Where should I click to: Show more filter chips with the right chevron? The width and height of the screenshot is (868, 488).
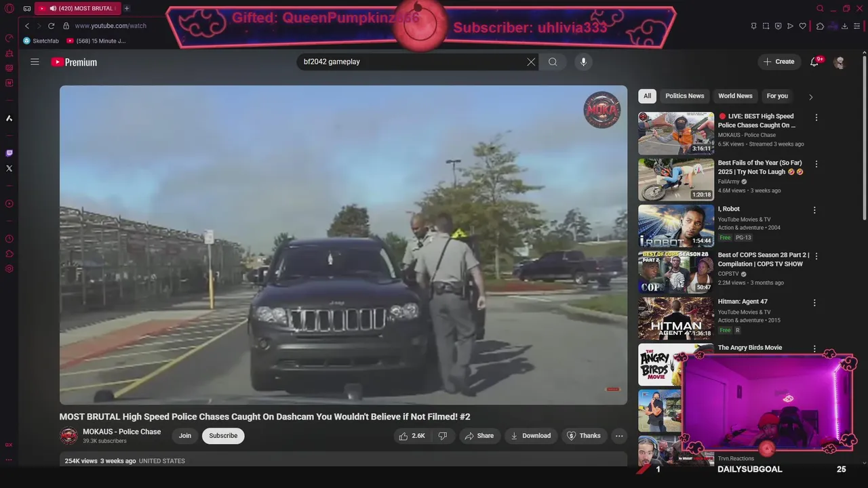[x=810, y=97]
